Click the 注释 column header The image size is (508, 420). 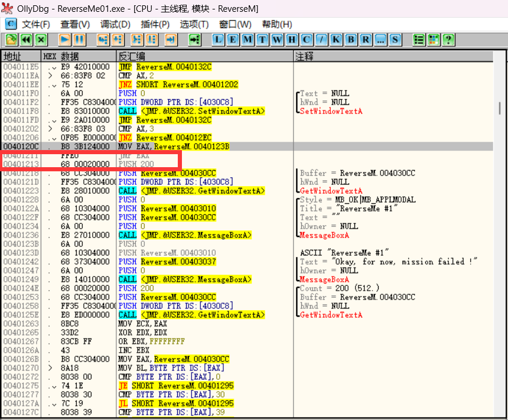pos(304,56)
